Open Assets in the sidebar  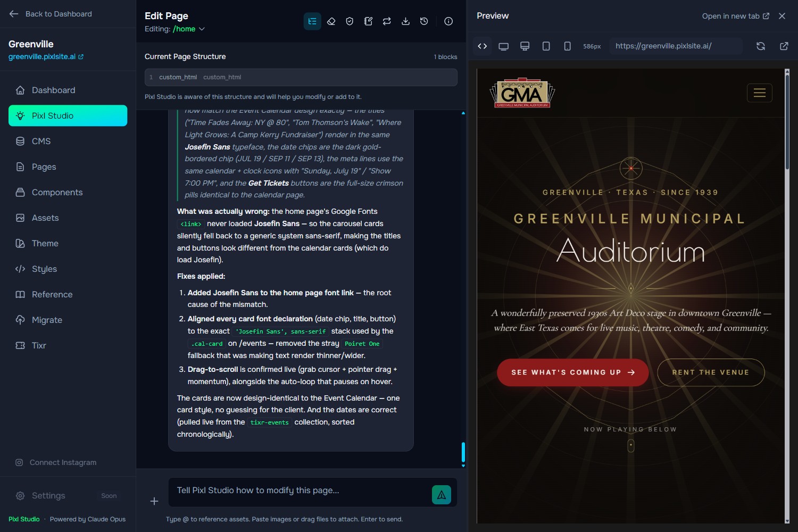pos(68,218)
